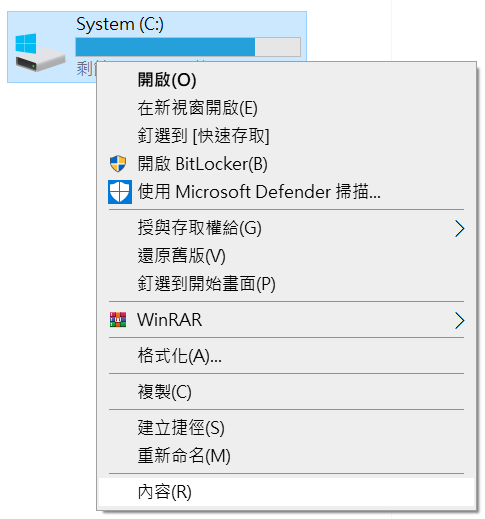The width and height of the screenshot is (485, 519).
Task: Choose 開啟 BitLocker(B) entry
Action: (287, 164)
